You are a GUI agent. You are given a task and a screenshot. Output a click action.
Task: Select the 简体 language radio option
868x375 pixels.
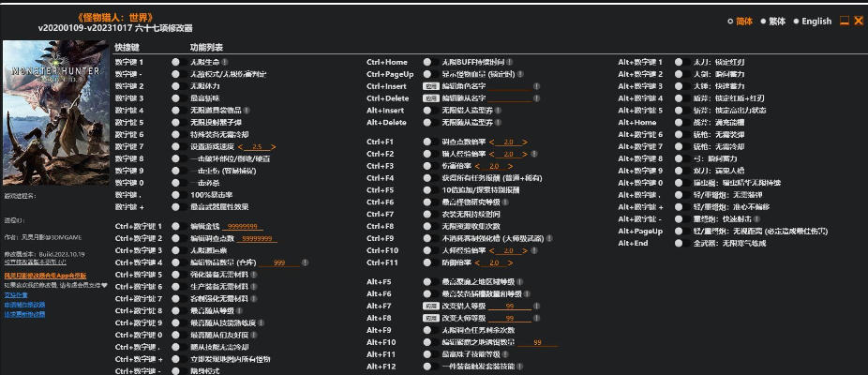(741, 21)
